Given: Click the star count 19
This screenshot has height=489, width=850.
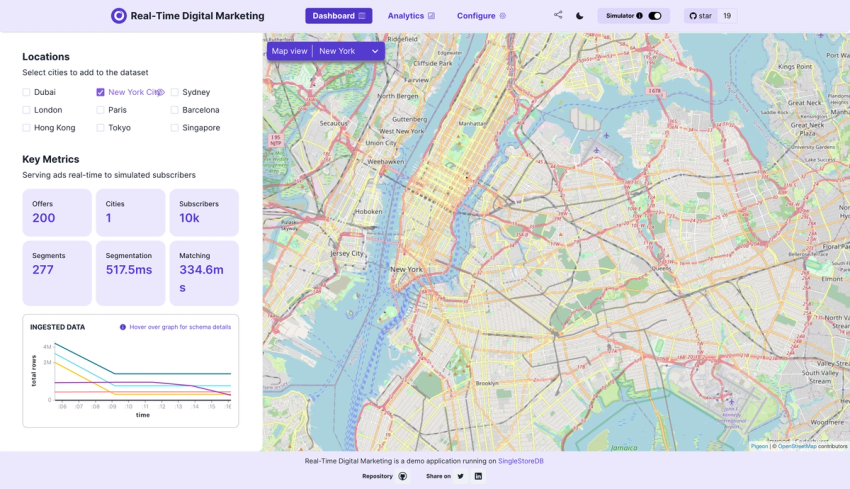Looking at the screenshot, I should 727,16.
